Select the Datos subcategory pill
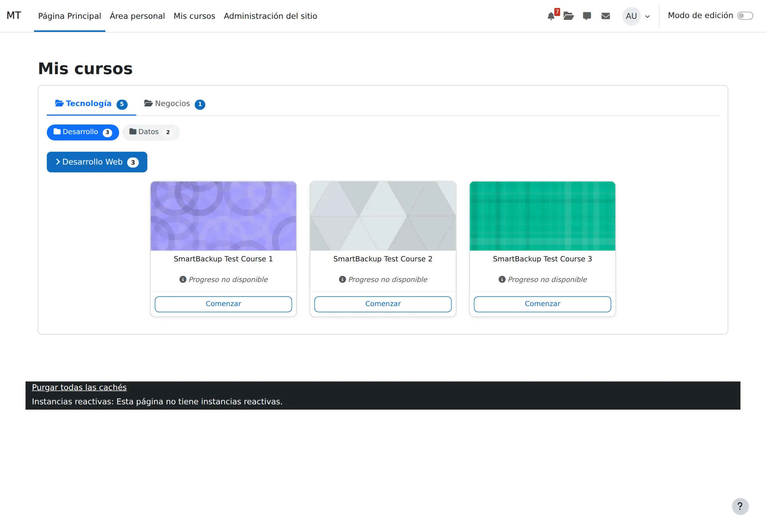Viewport: 766px width, 532px height. (x=151, y=132)
